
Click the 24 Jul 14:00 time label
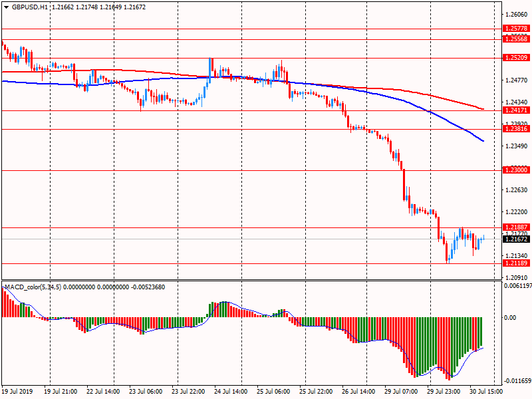pos(231,392)
